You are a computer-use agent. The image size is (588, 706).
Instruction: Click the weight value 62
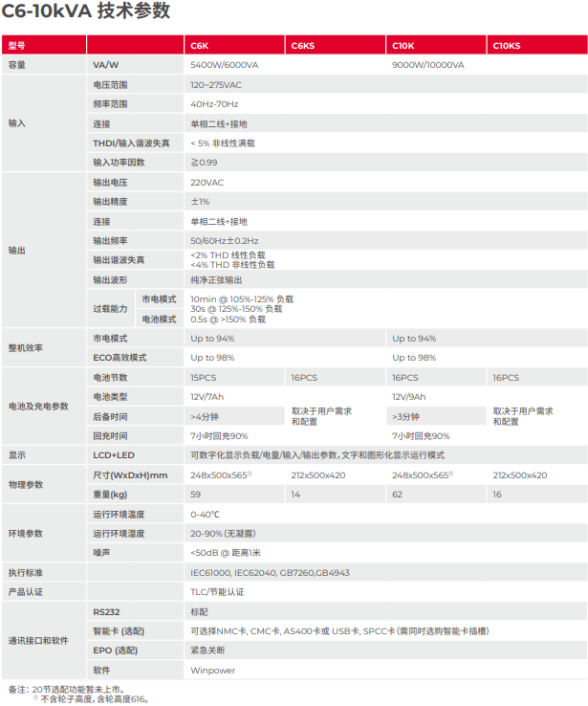397,495
